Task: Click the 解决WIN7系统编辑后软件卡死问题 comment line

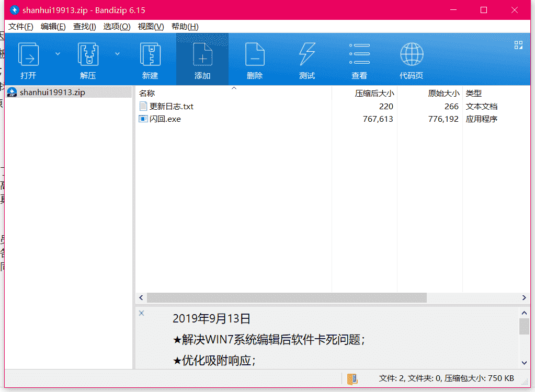Action: click(x=269, y=340)
